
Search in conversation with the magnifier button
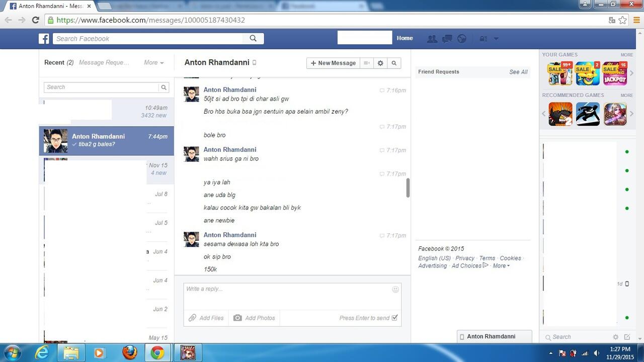394,63
